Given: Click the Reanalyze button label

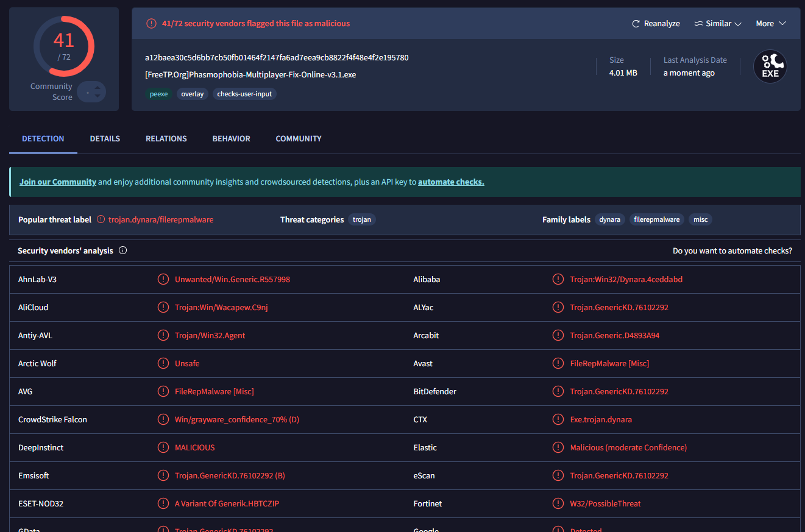Looking at the screenshot, I should [x=662, y=24].
